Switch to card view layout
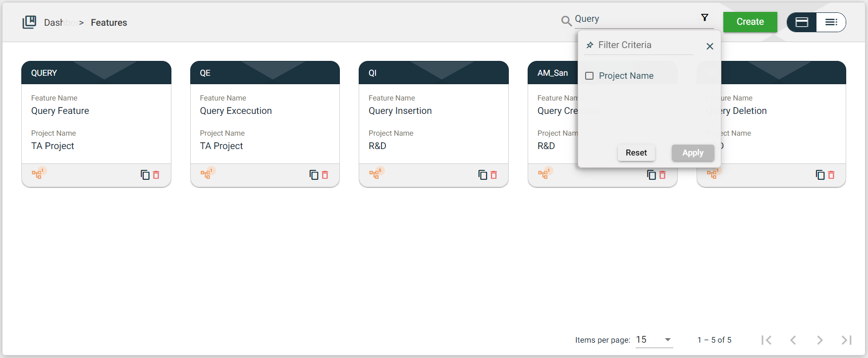868x358 pixels. [802, 22]
